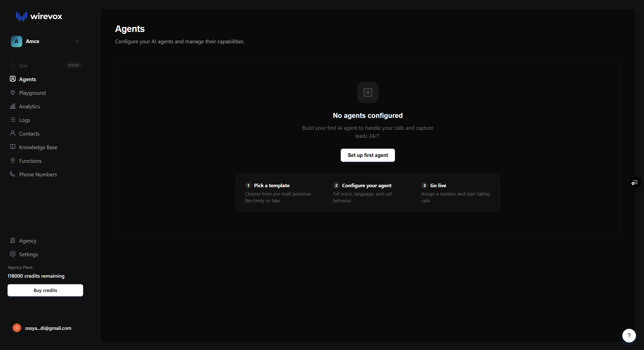Click the step number 3 badge
Screen dimensions: 644x350
424,185
